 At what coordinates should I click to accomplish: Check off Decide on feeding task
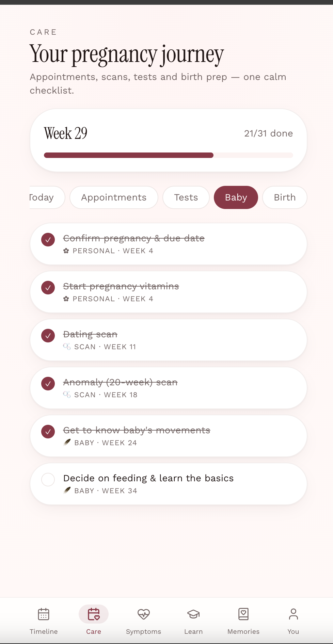coord(48,480)
